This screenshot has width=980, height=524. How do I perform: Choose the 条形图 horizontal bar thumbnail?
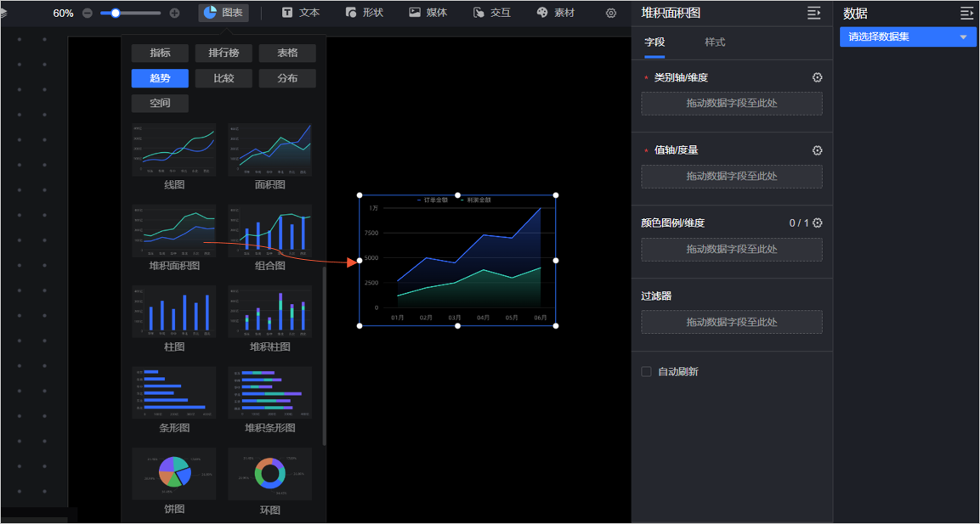pos(174,392)
